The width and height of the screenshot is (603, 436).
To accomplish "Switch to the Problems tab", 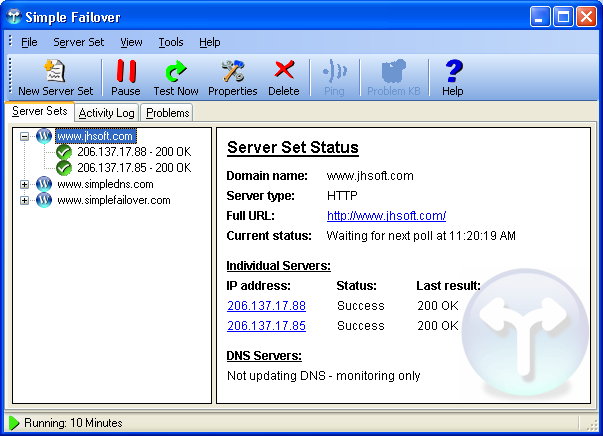I will coord(167,113).
